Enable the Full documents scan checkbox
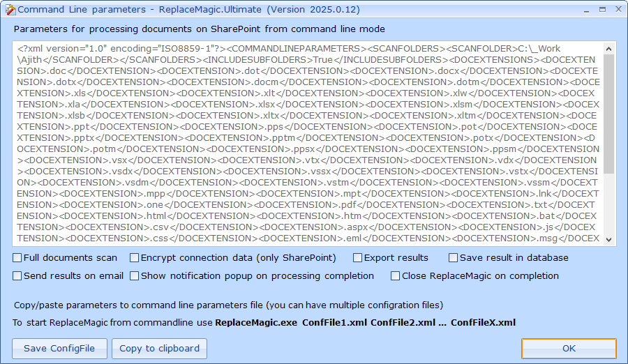 [17, 258]
